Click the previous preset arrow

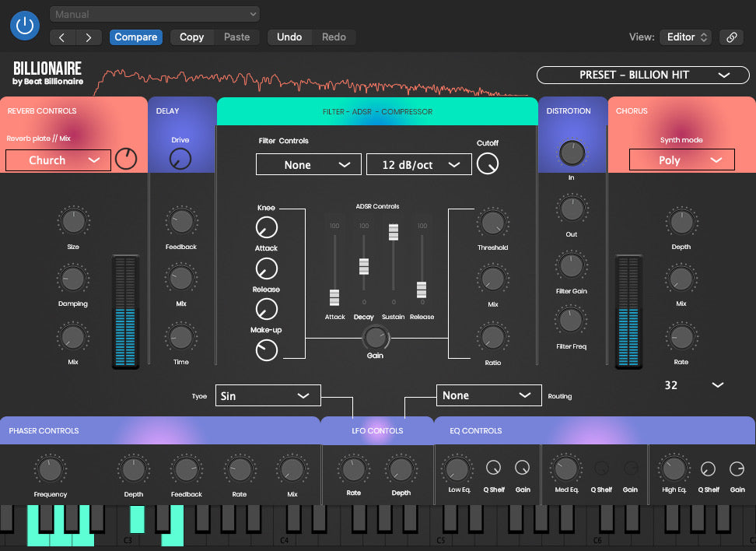pos(62,37)
